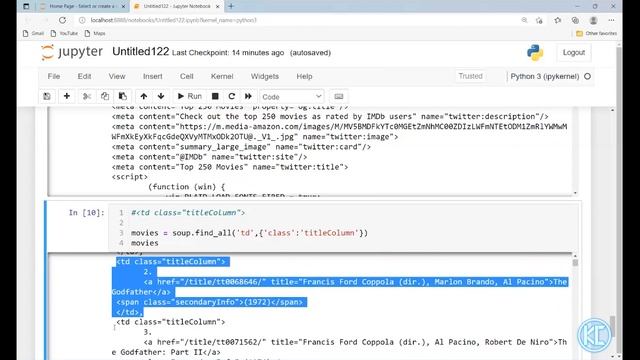Open browser settings ellipsis menu
Screen dimensions: 640x360
pyautogui.click(x=611, y=20)
